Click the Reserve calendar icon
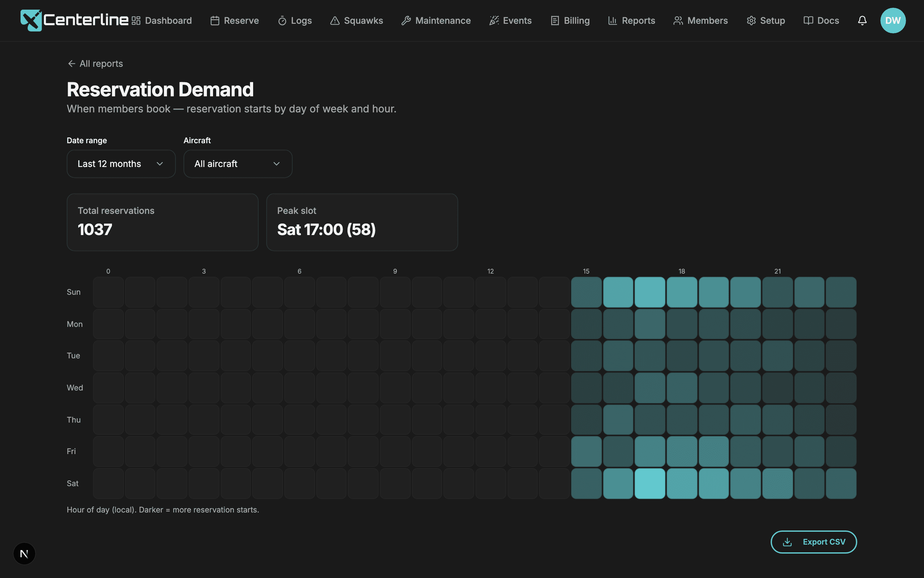The height and width of the screenshot is (578, 924). 215,21
